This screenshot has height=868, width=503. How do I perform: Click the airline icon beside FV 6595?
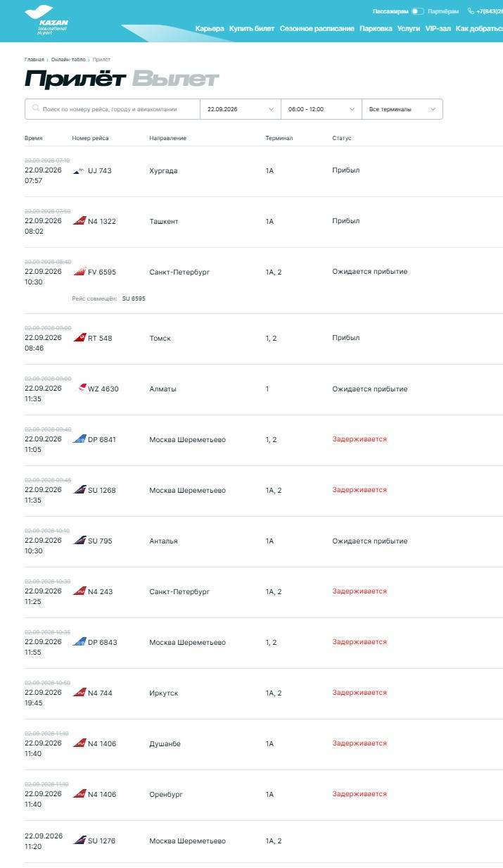pyautogui.click(x=79, y=272)
